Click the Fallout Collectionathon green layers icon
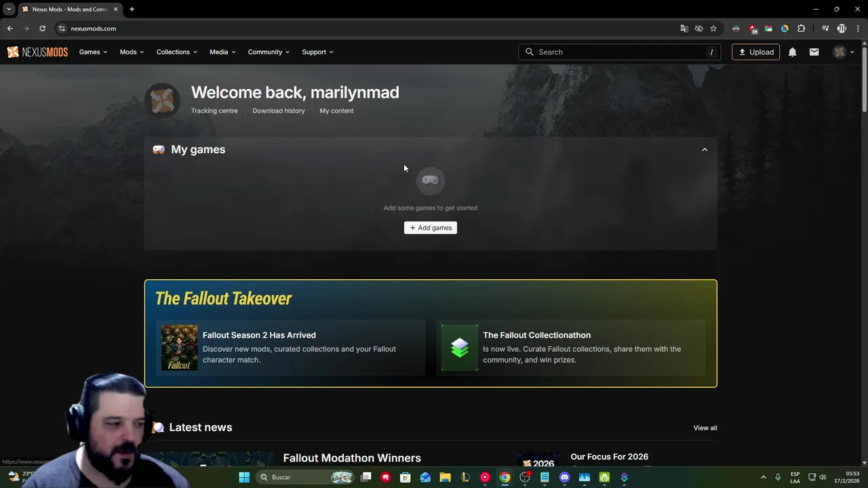Viewport: 868px width, 488px height. coord(460,348)
